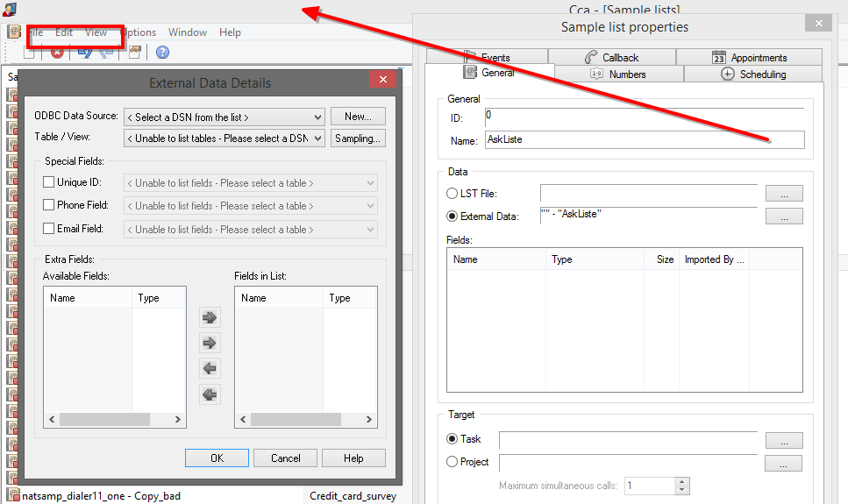This screenshot has width=848, height=504.
Task: Click the red Delete toolbar icon
Action: [x=57, y=53]
